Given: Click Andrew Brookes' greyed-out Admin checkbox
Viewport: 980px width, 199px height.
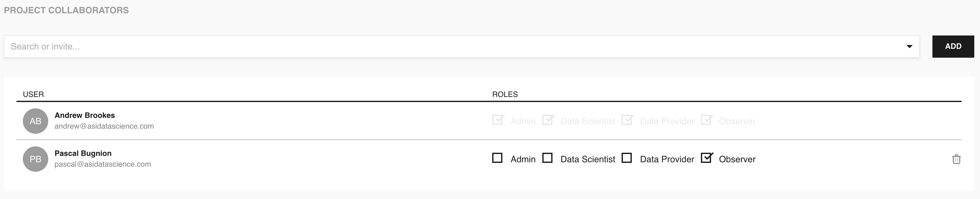Looking at the screenshot, I should (x=497, y=120).
